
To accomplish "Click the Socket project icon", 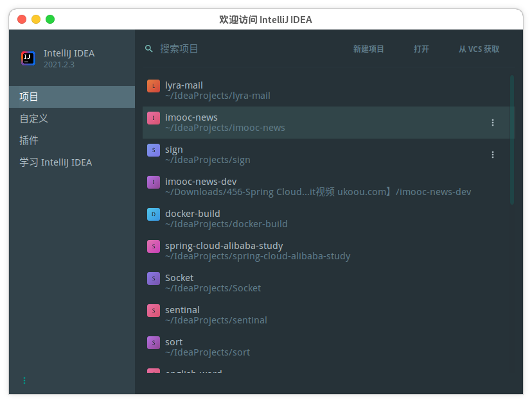I will [x=154, y=279].
